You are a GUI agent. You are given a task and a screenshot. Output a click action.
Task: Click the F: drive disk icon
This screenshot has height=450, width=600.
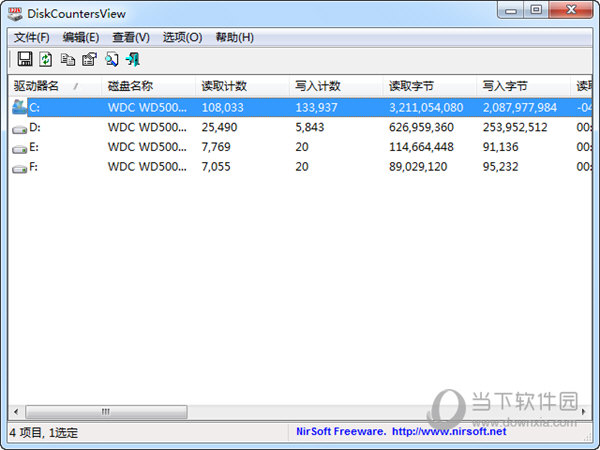tap(19, 169)
